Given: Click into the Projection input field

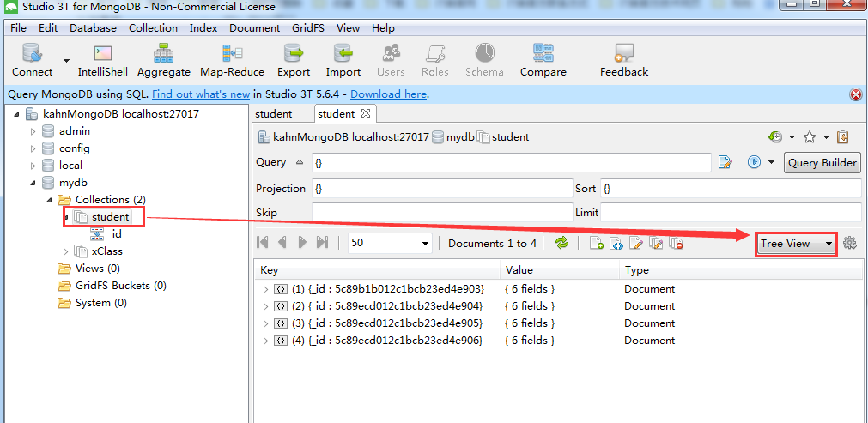Looking at the screenshot, I should click(x=442, y=189).
